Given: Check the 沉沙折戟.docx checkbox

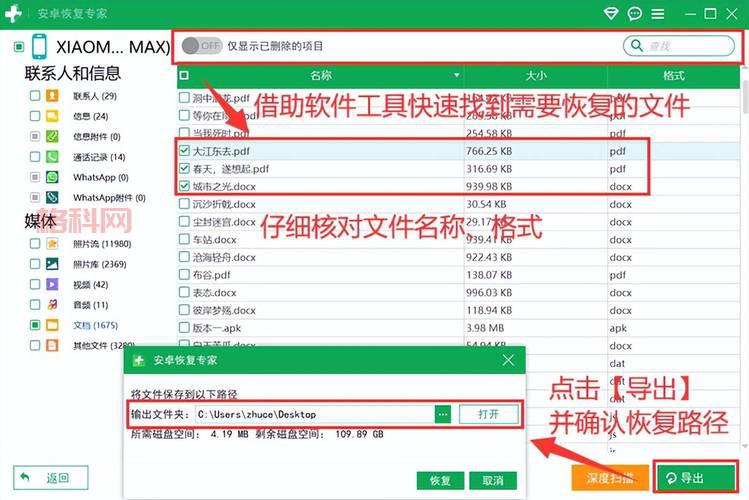Looking at the screenshot, I should pos(184,204).
